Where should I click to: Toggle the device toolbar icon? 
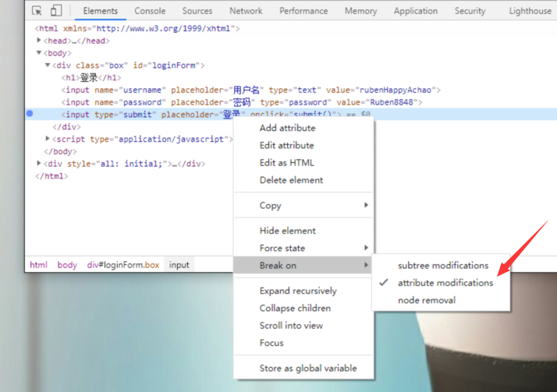click(x=56, y=11)
